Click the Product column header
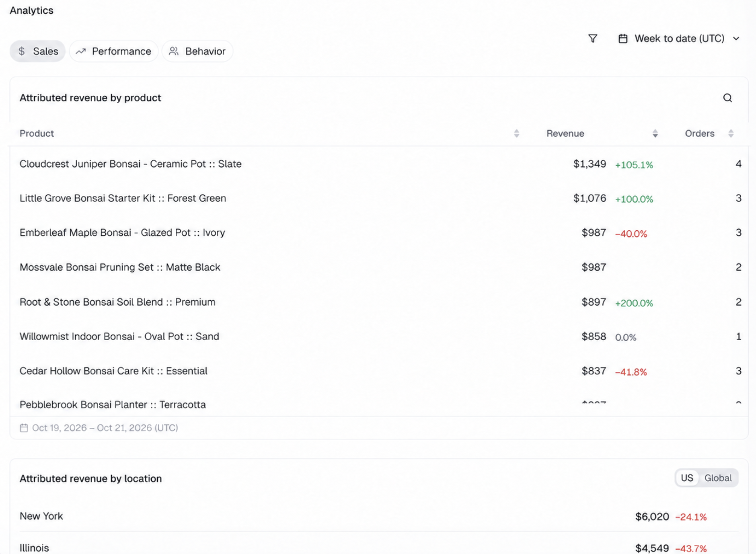This screenshot has height=554, width=756. (37, 133)
